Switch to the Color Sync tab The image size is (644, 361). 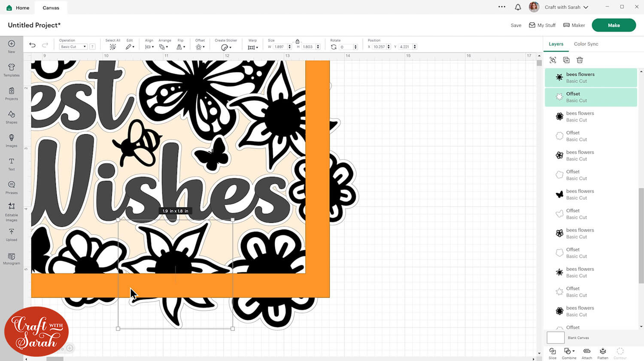tap(586, 44)
